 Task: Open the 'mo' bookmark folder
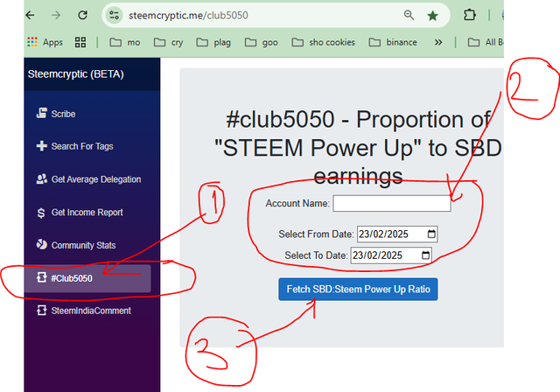124,43
